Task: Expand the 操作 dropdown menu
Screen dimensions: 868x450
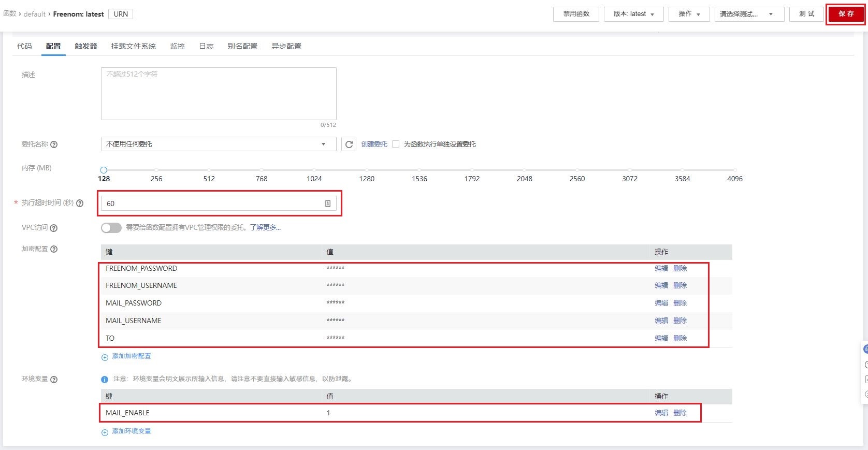Action: [x=689, y=14]
